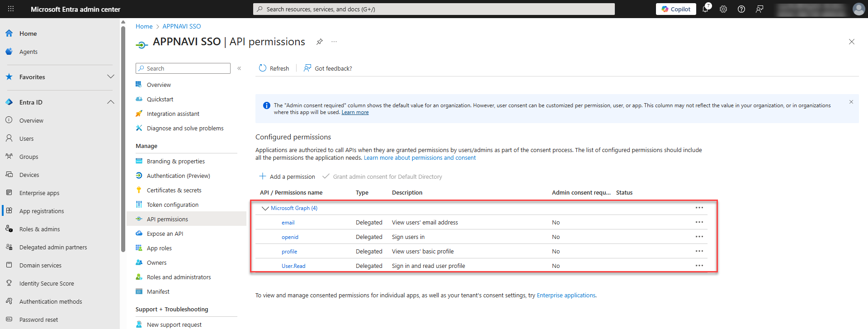Collapse the resource menu with double chevron
The width and height of the screenshot is (868, 329).
(x=239, y=68)
